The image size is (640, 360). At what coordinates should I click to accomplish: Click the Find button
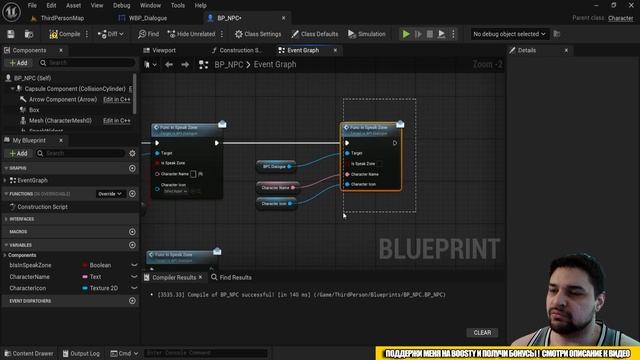click(149, 34)
